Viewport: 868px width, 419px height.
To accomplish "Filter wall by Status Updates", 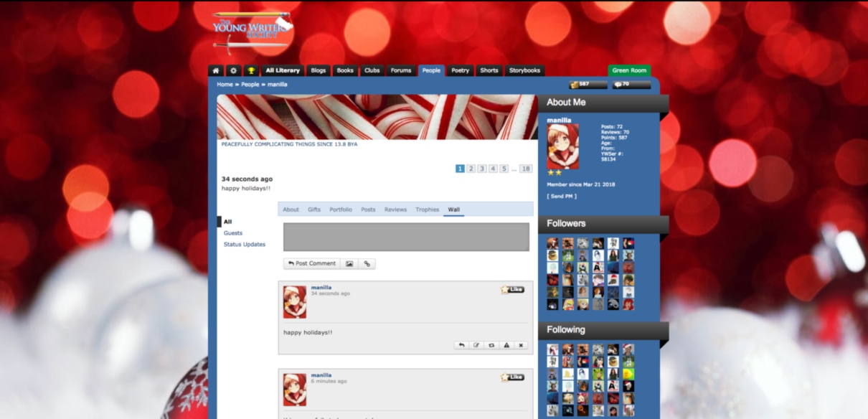I will coord(245,245).
